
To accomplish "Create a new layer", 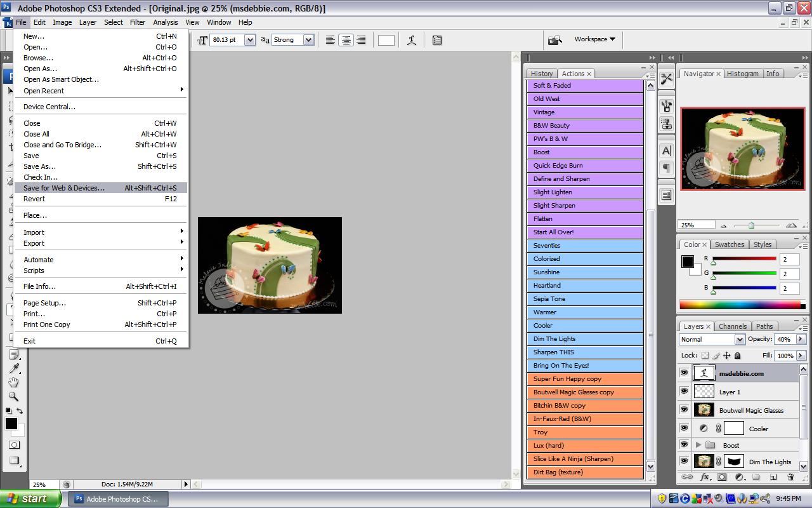I will click(773, 477).
